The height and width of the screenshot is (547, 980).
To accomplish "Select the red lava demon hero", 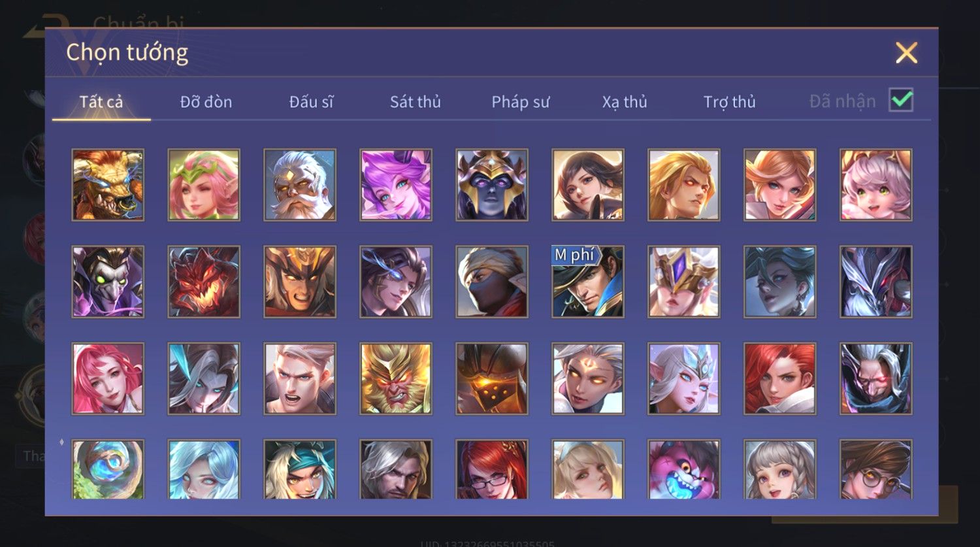I will (204, 282).
